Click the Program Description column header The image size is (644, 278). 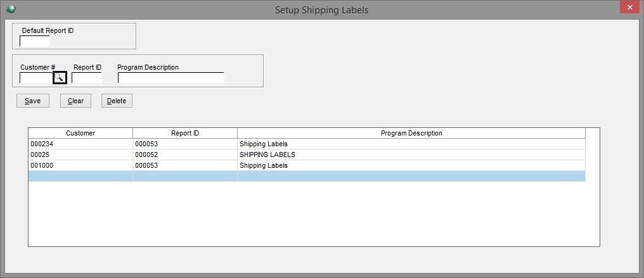411,133
